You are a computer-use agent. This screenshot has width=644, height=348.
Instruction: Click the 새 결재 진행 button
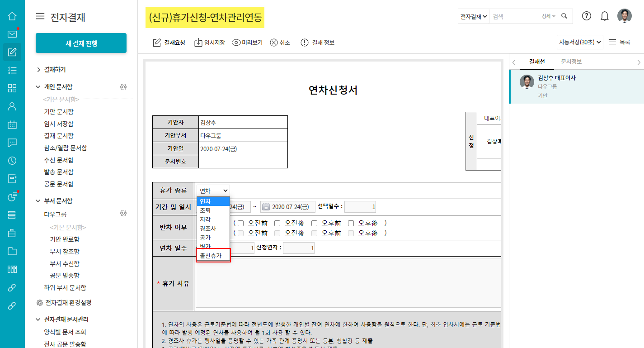pyautogui.click(x=81, y=43)
